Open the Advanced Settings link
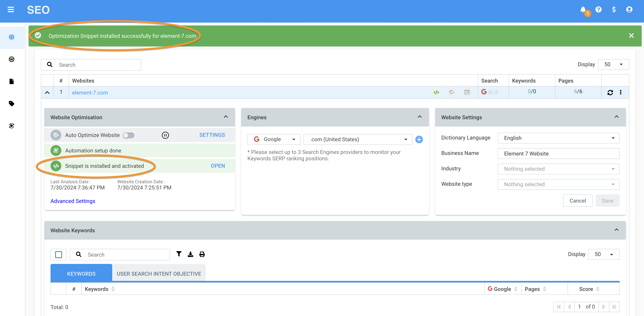Image resolution: width=644 pixels, height=316 pixels. [73, 201]
